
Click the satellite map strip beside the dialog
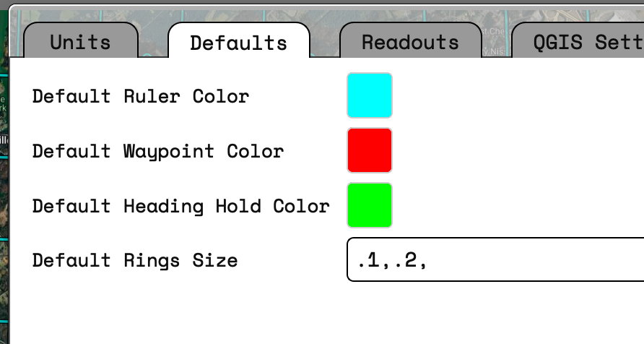4,181
